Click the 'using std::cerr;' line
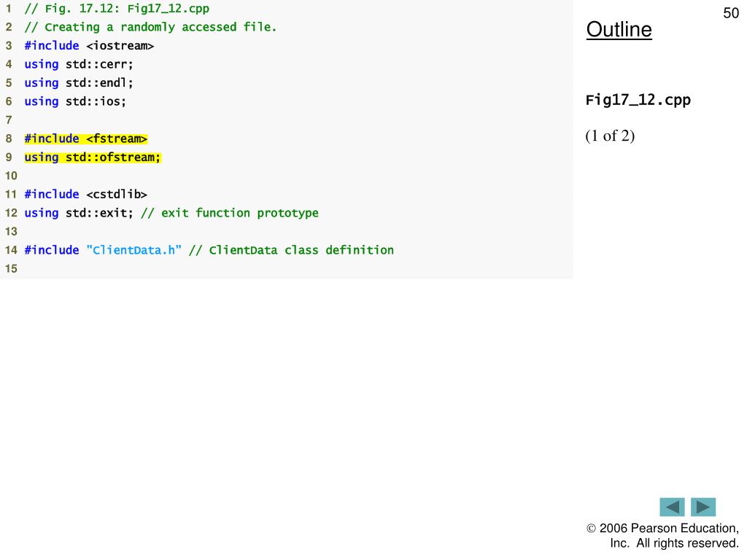Image resolution: width=747 pixels, height=560 pixels. pos(79,64)
